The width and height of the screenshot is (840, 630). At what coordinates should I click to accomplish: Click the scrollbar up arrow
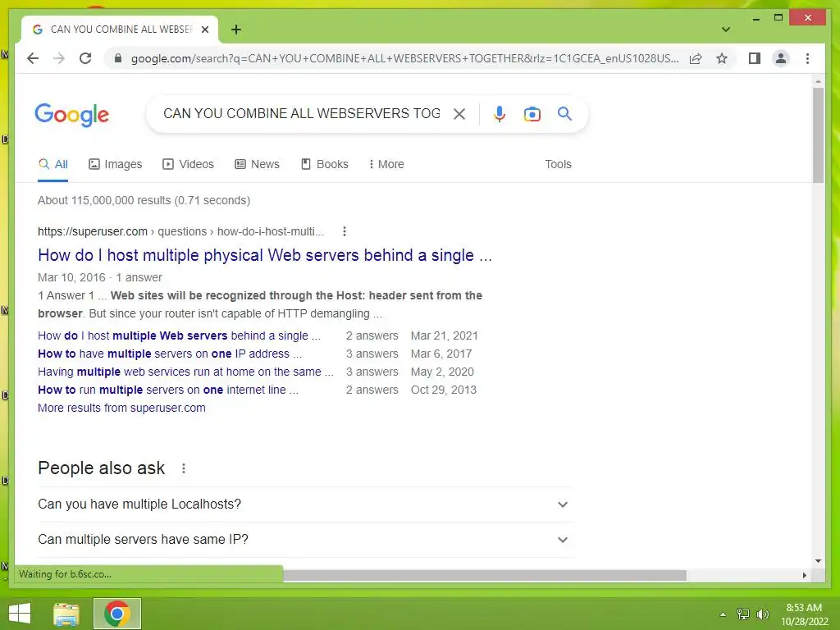(x=818, y=81)
